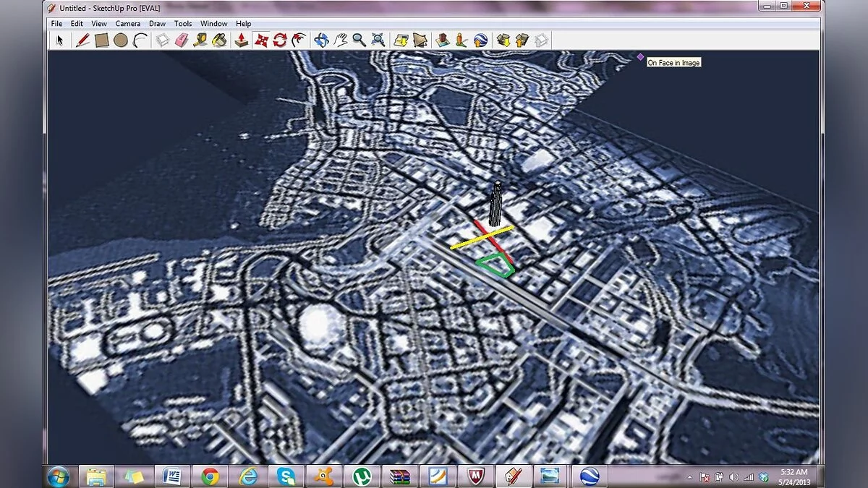
Task: Open the Tools menu
Action: coord(183,24)
